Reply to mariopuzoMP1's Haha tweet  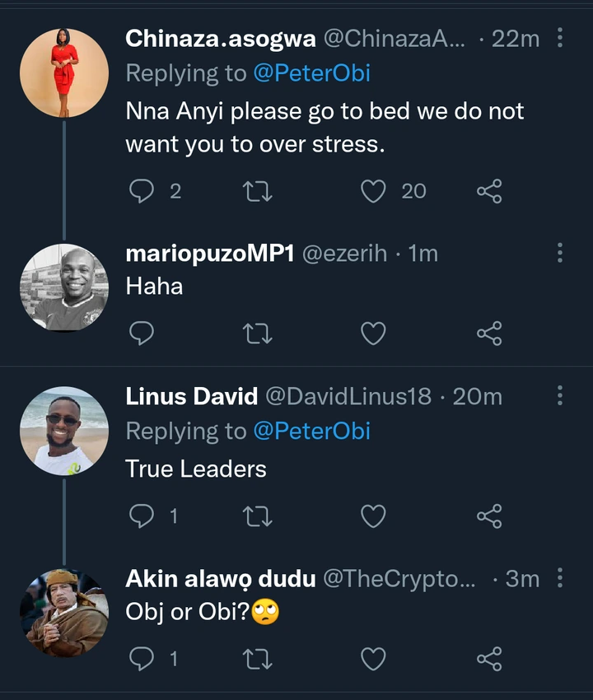click(x=142, y=333)
